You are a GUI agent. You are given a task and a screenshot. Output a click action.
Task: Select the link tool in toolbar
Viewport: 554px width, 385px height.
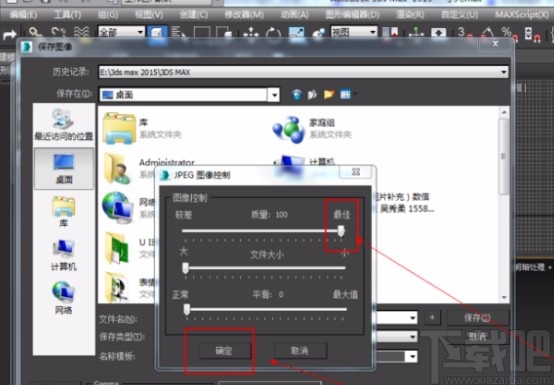[x=35, y=33]
